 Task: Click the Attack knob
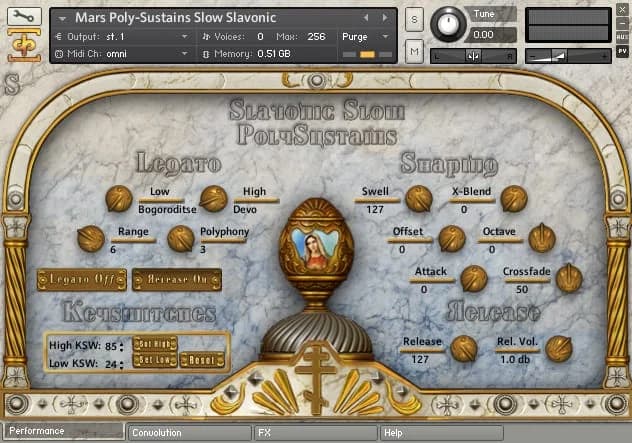point(474,279)
